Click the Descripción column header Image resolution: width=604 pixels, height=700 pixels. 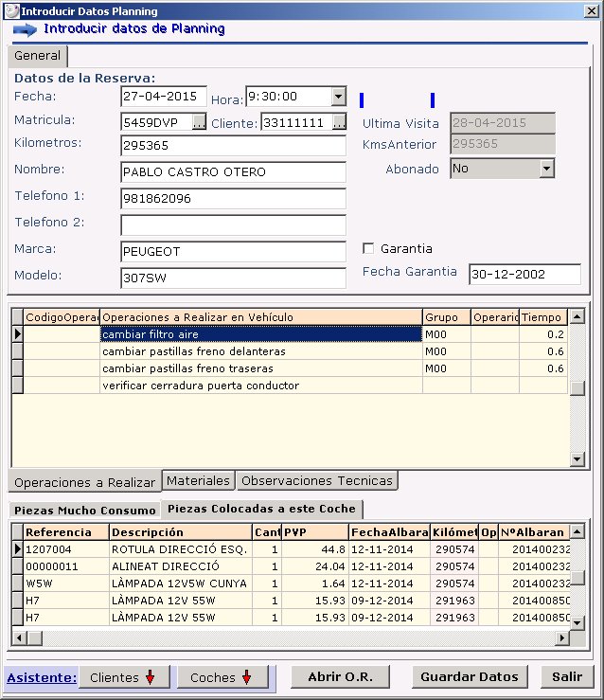click(x=181, y=532)
